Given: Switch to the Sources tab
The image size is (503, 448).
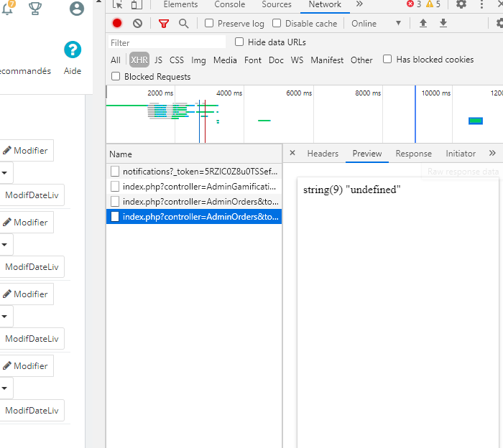Looking at the screenshot, I should point(277,4).
